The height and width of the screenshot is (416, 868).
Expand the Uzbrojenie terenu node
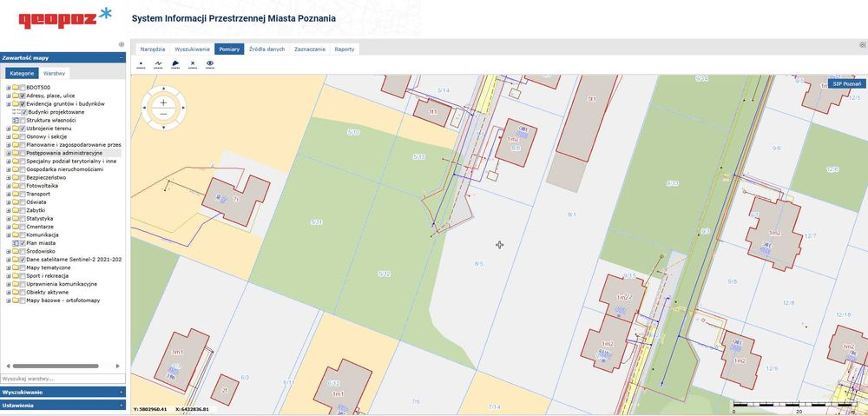pos(9,129)
